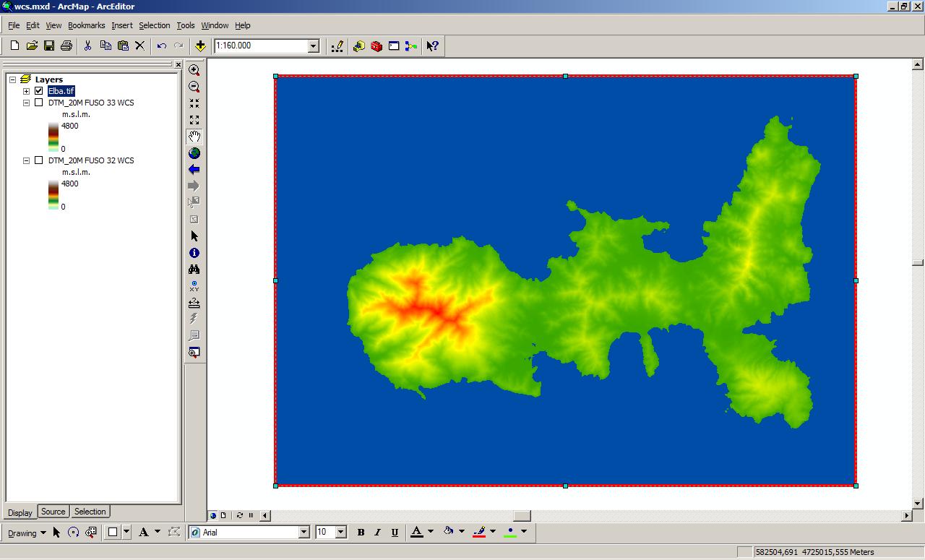Image resolution: width=925 pixels, height=560 pixels.
Task: Print the current map
Action: click(x=66, y=46)
